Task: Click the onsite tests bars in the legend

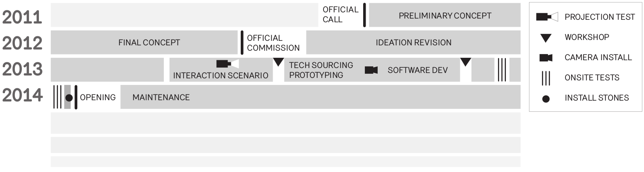Action: 546,78
